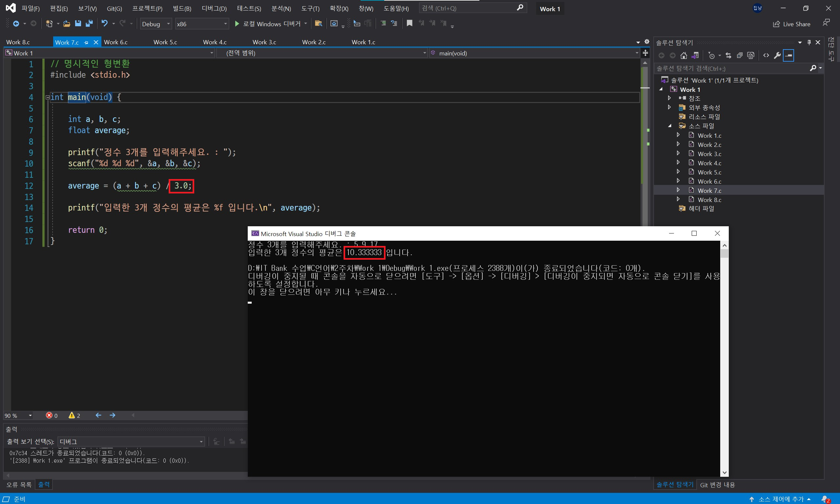Click the Find in Files folder icon

pyautogui.click(x=318, y=23)
